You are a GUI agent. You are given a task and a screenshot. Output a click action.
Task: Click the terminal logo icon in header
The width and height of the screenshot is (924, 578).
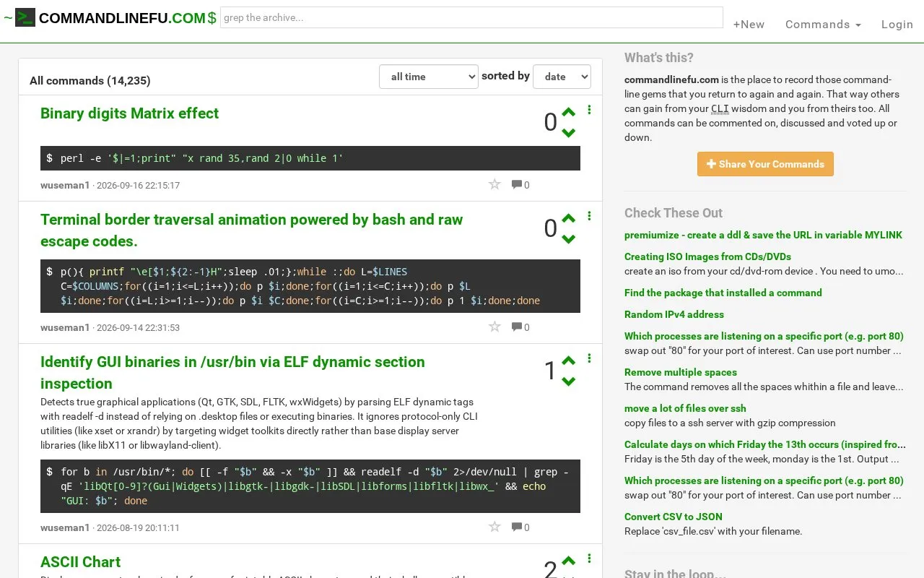click(x=25, y=17)
